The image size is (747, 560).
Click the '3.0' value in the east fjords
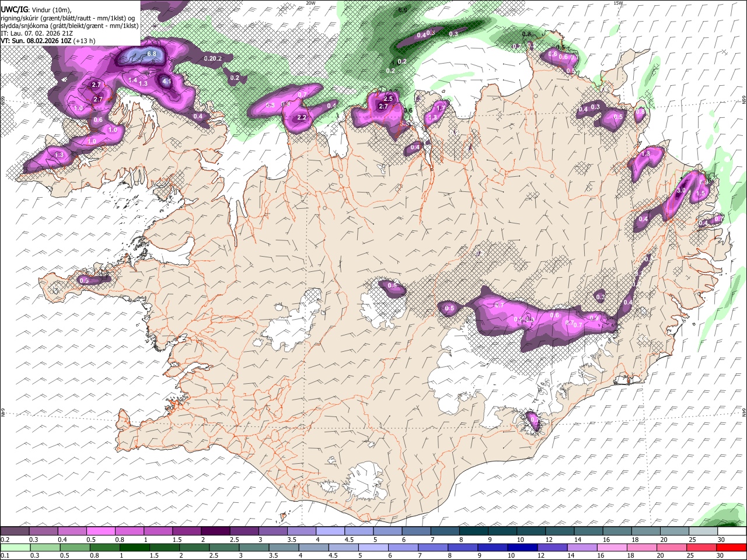tap(681, 191)
